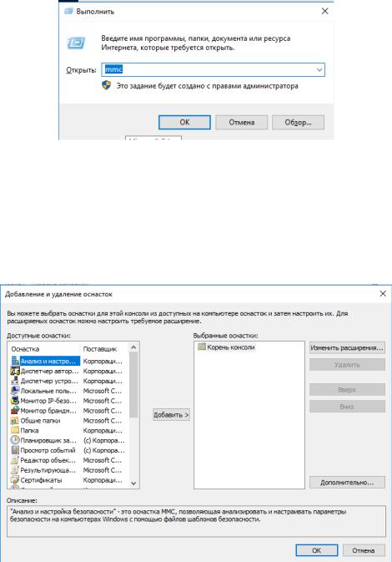Screen dimensions: 392x562
Task: Click the Диспетчер устройств snap-in icon
Action: (15, 381)
